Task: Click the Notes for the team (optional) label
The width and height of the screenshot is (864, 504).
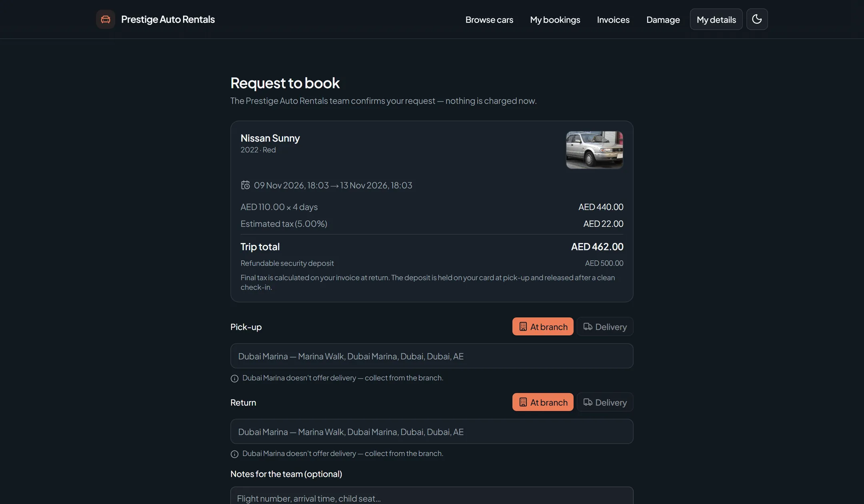Action: click(286, 474)
